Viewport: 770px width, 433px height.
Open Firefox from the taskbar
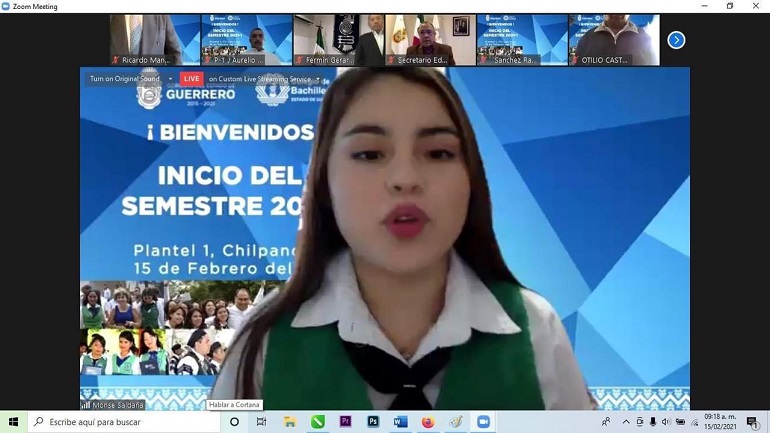(x=428, y=422)
